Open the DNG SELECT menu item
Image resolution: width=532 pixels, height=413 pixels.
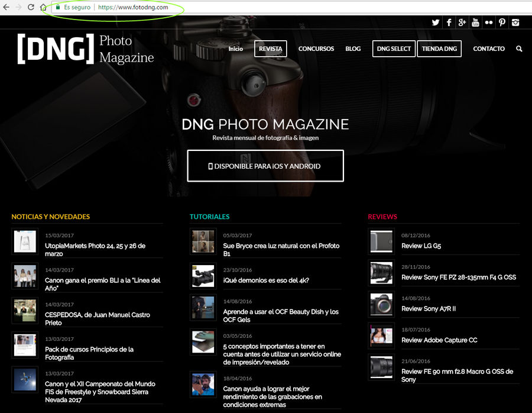point(394,49)
